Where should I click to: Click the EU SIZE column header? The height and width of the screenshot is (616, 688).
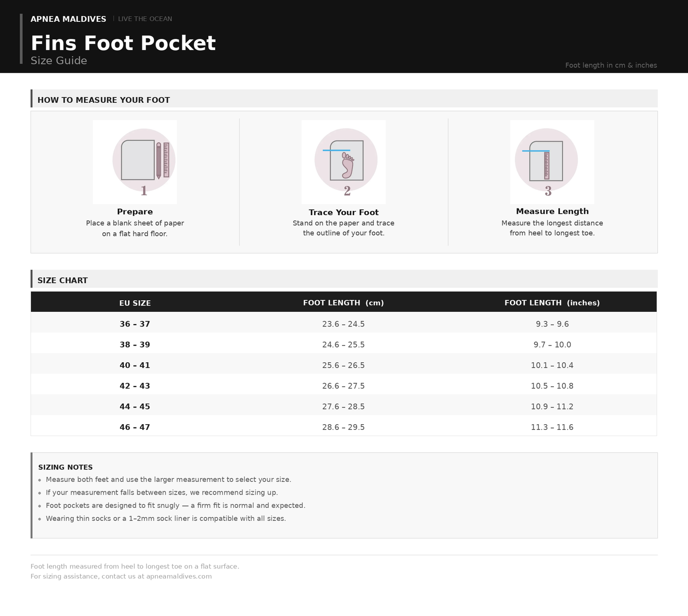(135, 303)
